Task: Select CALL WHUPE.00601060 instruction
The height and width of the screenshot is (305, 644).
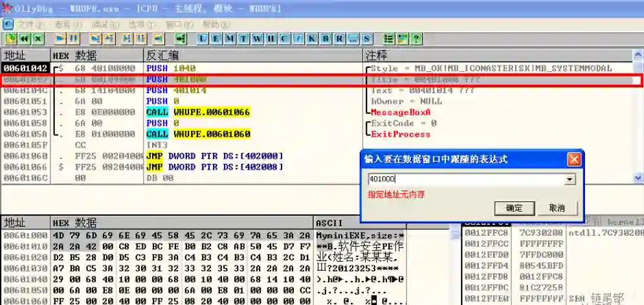Action: [198, 134]
